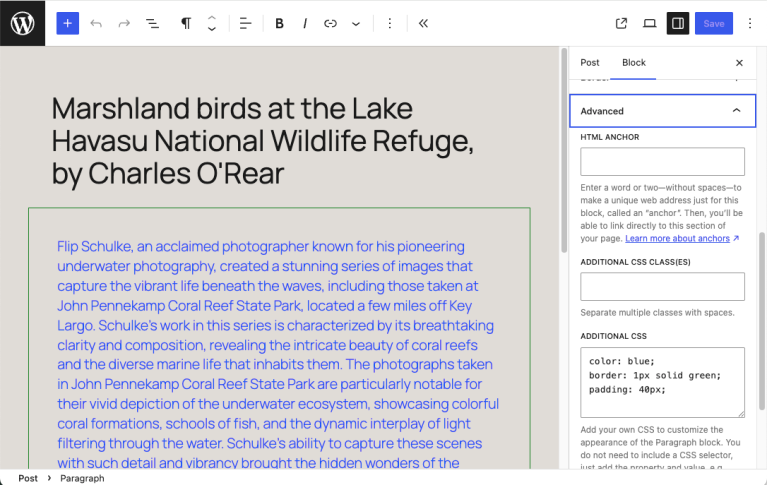Open the device preview options
This screenshot has width=767, height=485.
[650, 23]
